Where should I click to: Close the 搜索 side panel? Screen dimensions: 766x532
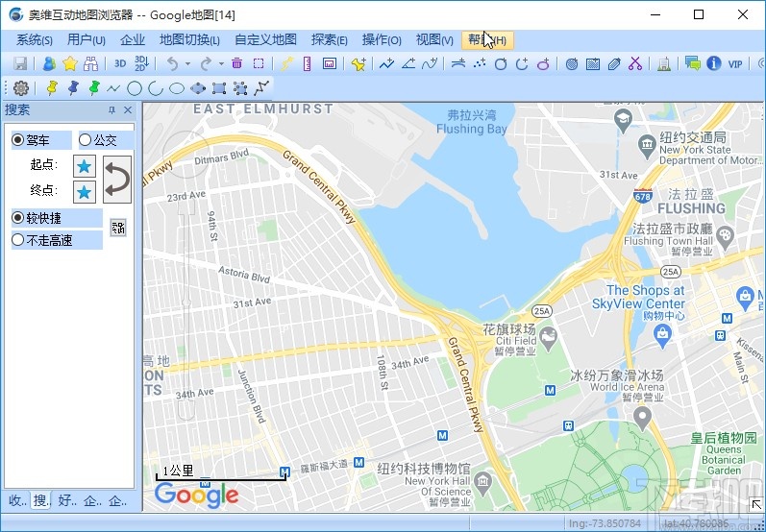[x=128, y=110]
